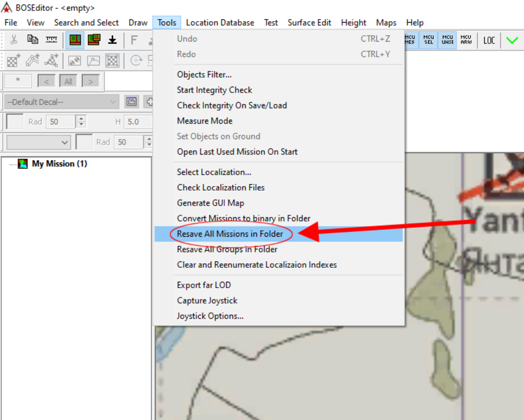
Task: Toggle the MCU UNSE button
Action: point(447,40)
